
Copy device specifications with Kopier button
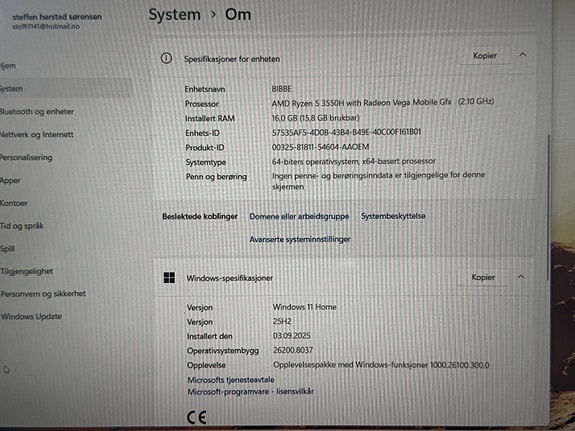(485, 56)
